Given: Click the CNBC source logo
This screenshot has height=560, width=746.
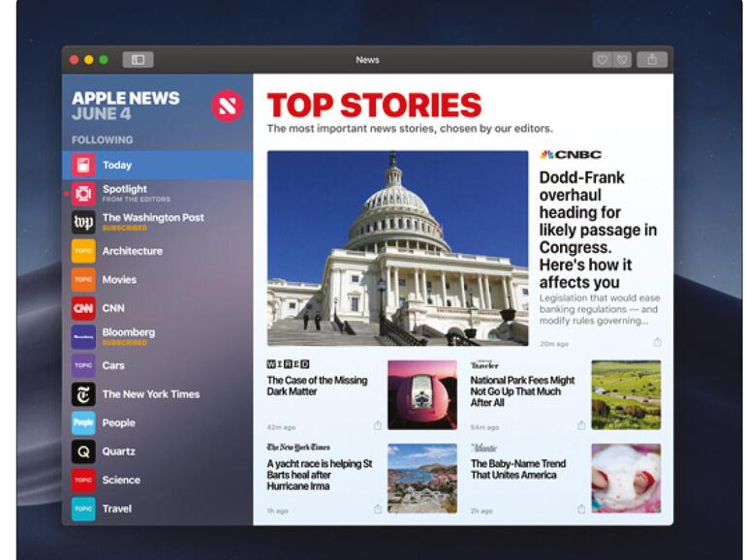Looking at the screenshot, I should click(x=571, y=155).
